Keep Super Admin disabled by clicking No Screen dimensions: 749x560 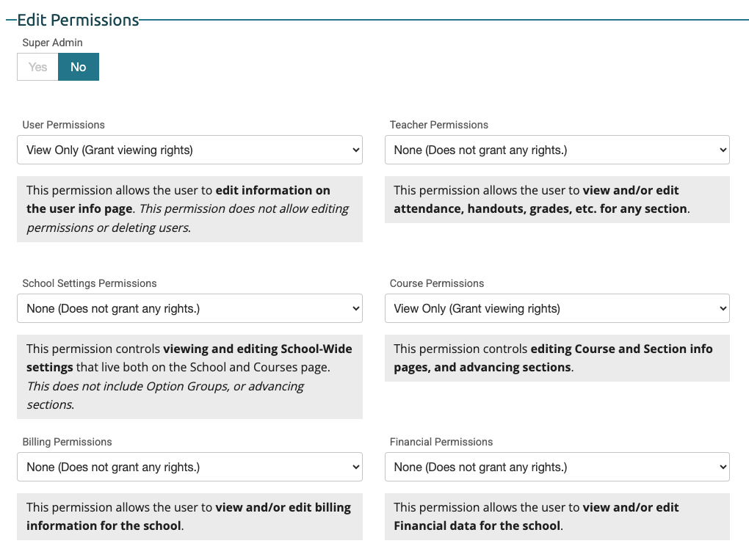point(78,67)
